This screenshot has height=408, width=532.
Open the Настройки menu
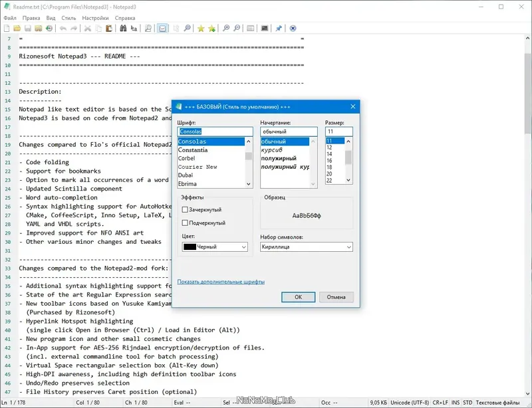[95, 18]
